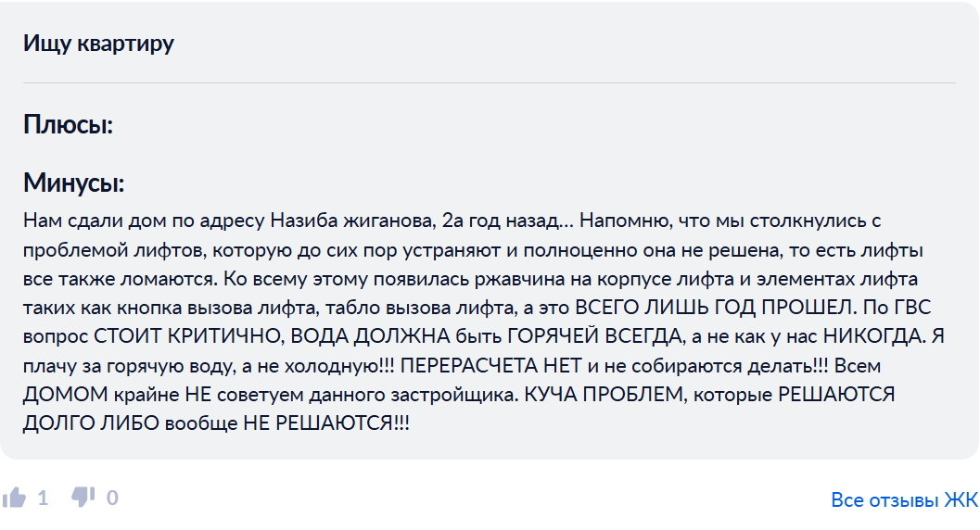
Task: Click the like count showing 1
Action: tap(43, 498)
